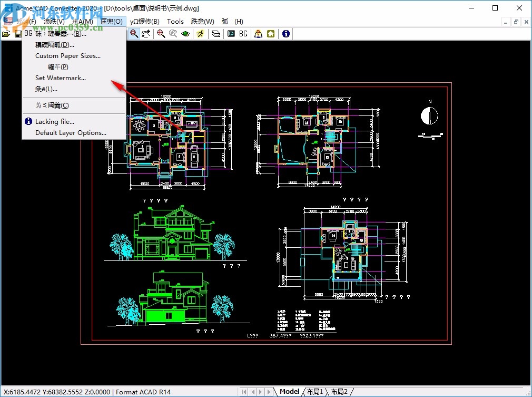Toggle BG background color button in toolbar

pos(243,34)
